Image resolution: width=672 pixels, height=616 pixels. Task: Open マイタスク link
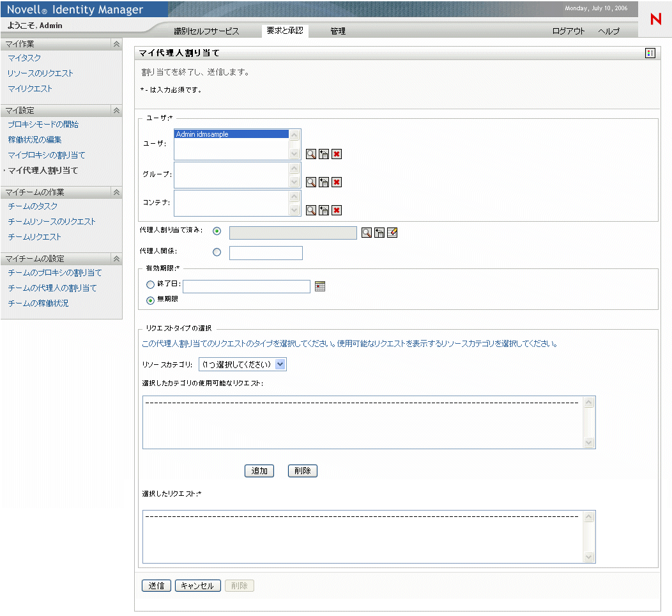click(x=24, y=58)
